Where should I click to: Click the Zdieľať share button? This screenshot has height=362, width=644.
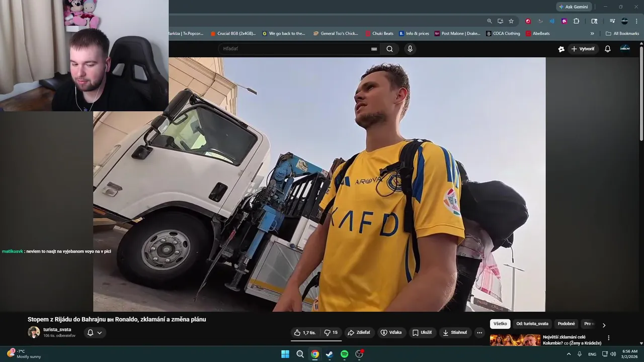pos(359,332)
